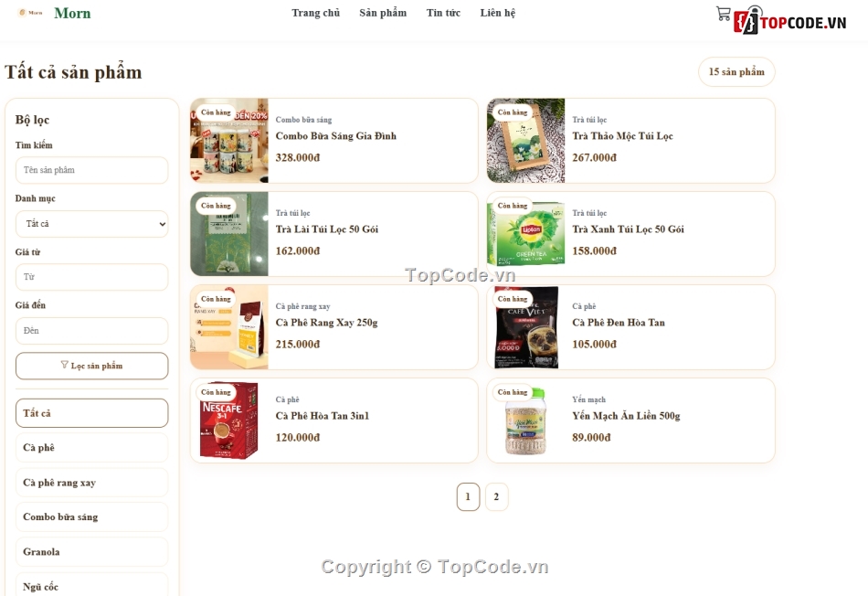This screenshot has height=596, width=868.
Task: Click the filter funnel icon on Lọc sản phẩm
Action: [64, 365]
